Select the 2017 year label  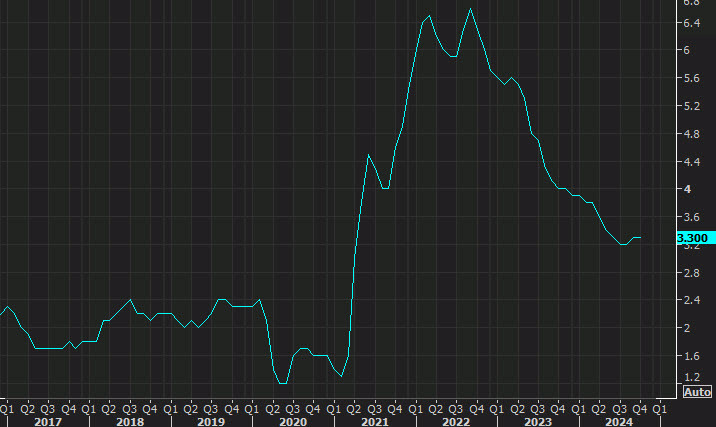[48, 422]
